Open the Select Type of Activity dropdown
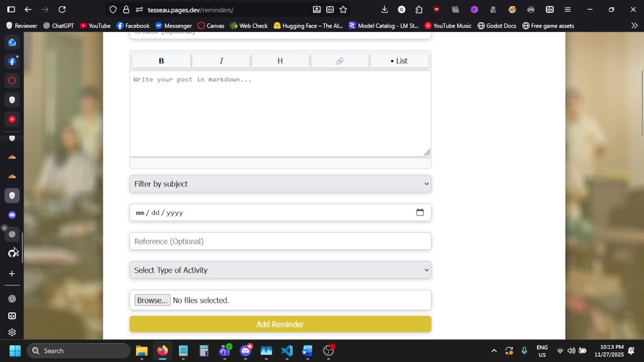Image resolution: width=644 pixels, height=362 pixels. (x=280, y=270)
